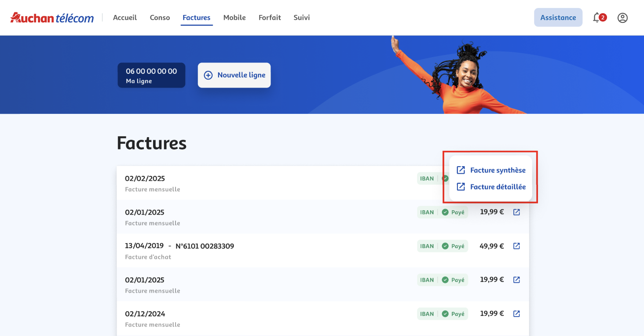This screenshot has height=336, width=644.
Task: Click the Auchan télécom logo
Action: (x=52, y=18)
